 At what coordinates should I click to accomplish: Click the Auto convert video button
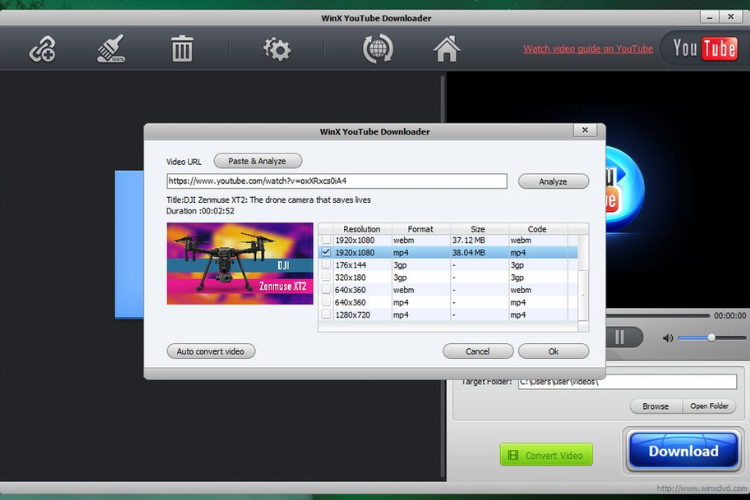coord(210,351)
